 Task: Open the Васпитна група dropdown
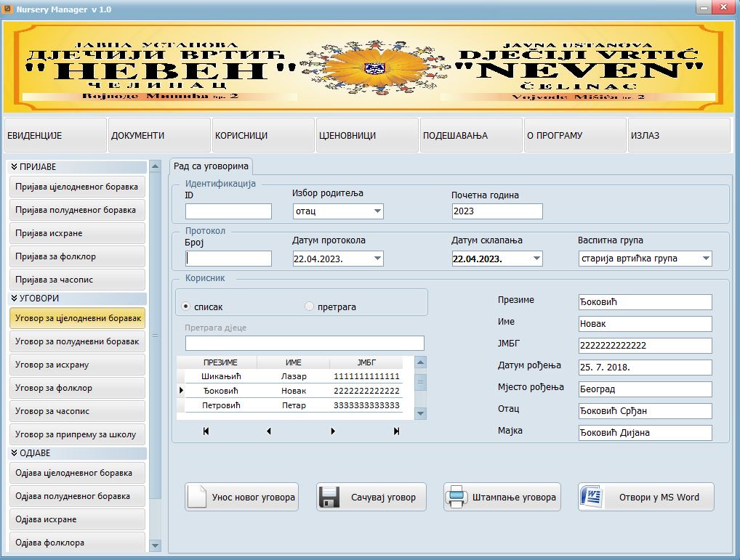(x=706, y=259)
